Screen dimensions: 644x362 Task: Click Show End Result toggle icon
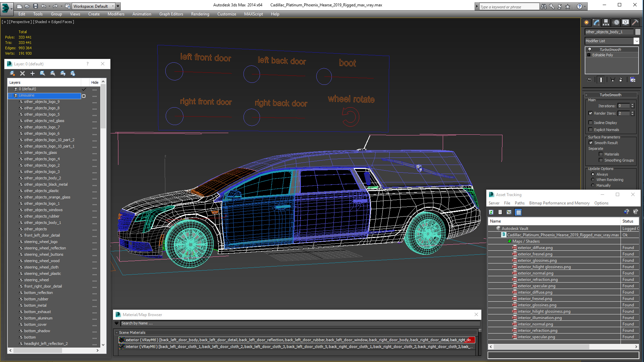click(x=601, y=80)
